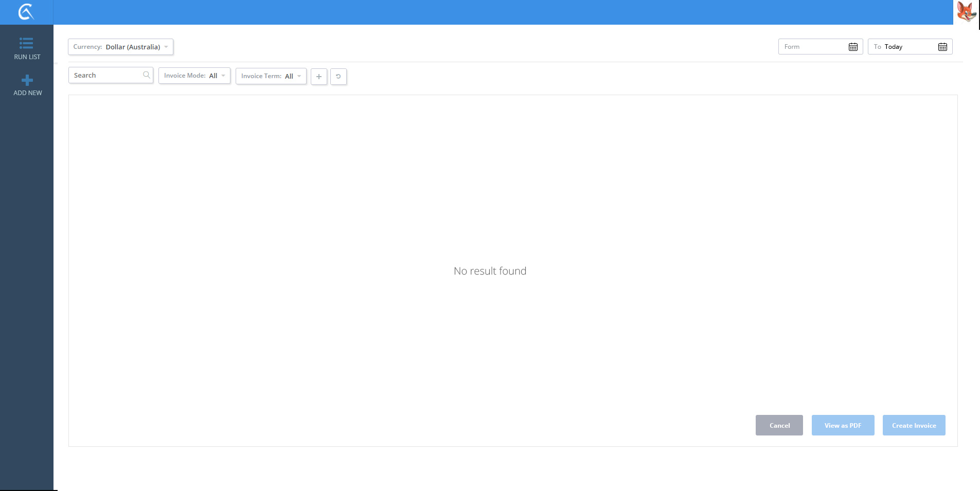Open the Invoice Term filter dropdown
The image size is (980, 491).
271,76
